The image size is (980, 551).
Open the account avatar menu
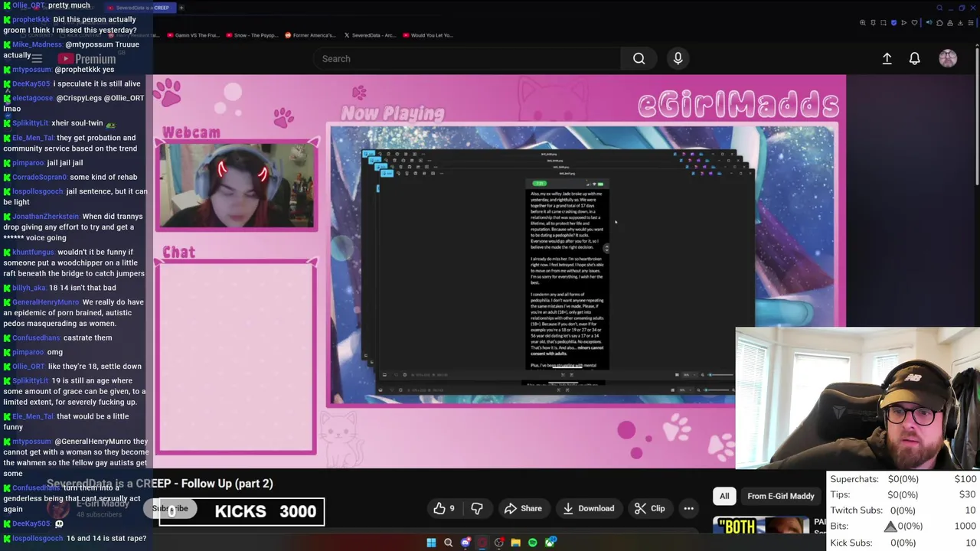click(x=948, y=58)
